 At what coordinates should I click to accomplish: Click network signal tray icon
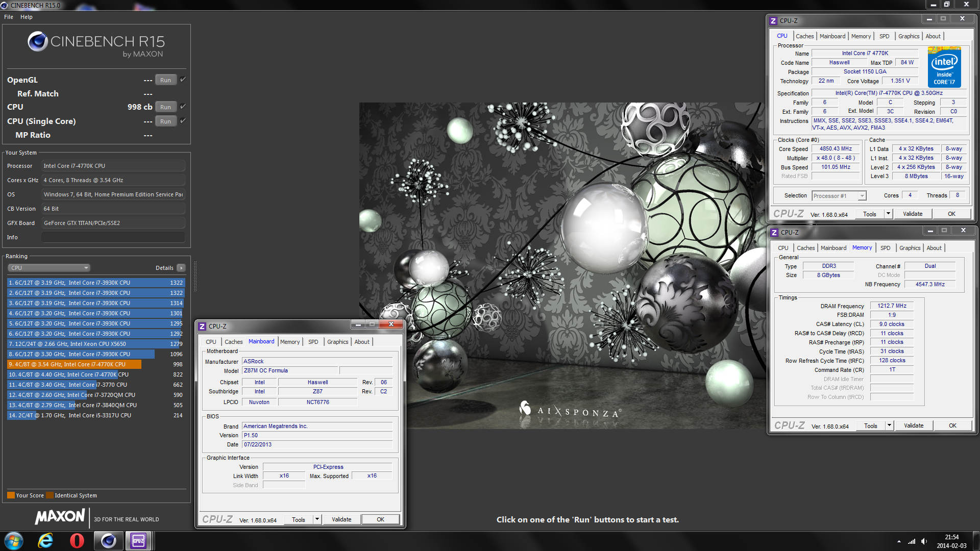(x=912, y=541)
